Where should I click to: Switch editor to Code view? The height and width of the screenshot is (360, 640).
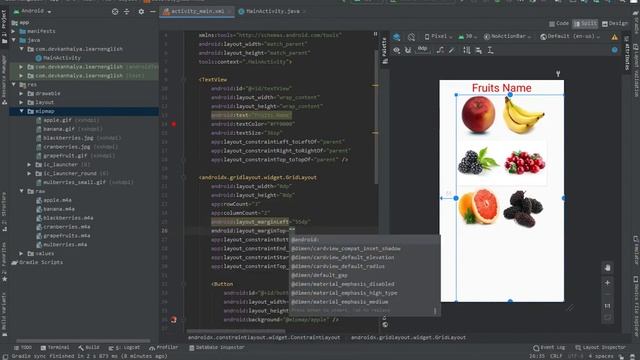click(559, 24)
